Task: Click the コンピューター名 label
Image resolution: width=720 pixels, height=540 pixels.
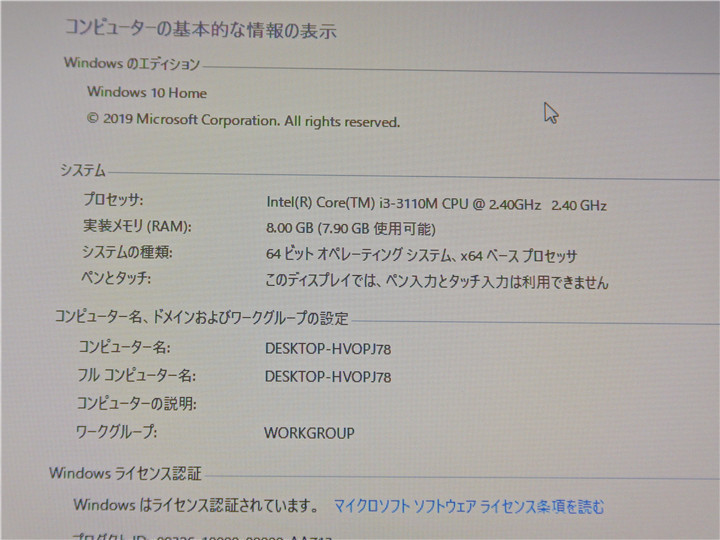Action: point(124,347)
